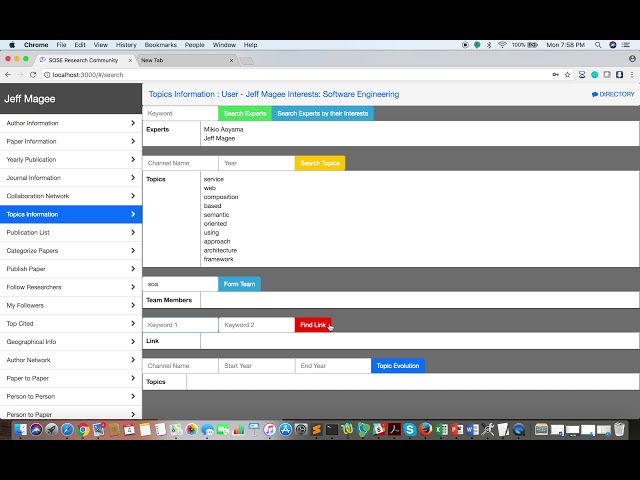Open Skype from the dock

click(x=410, y=429)
